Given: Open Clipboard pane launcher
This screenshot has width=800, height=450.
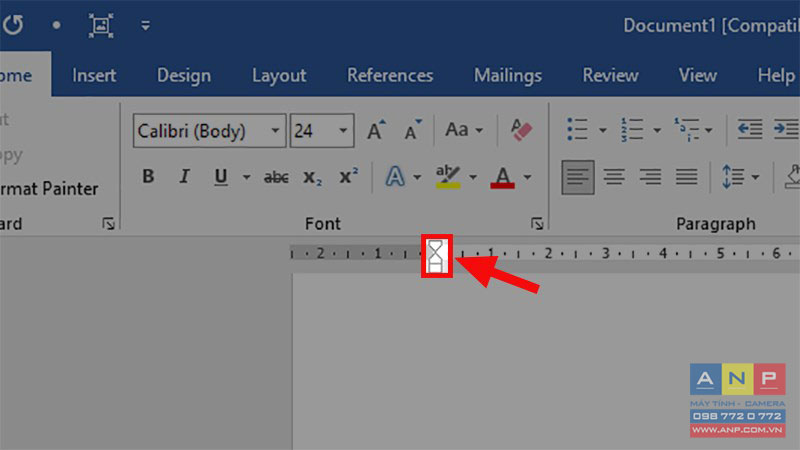Looking at the screenshot, I should point(108,223).
